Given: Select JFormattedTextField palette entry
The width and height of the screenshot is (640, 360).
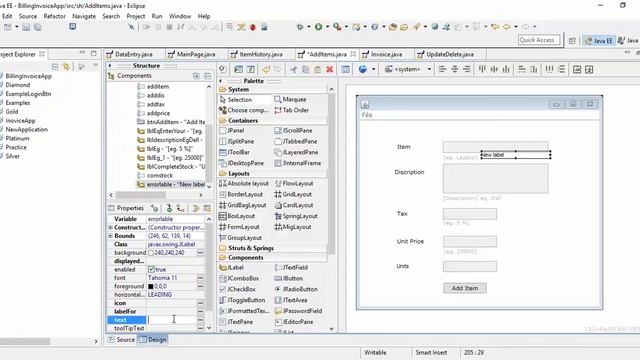Looking at the screenshot, I should tap(244, 311).
